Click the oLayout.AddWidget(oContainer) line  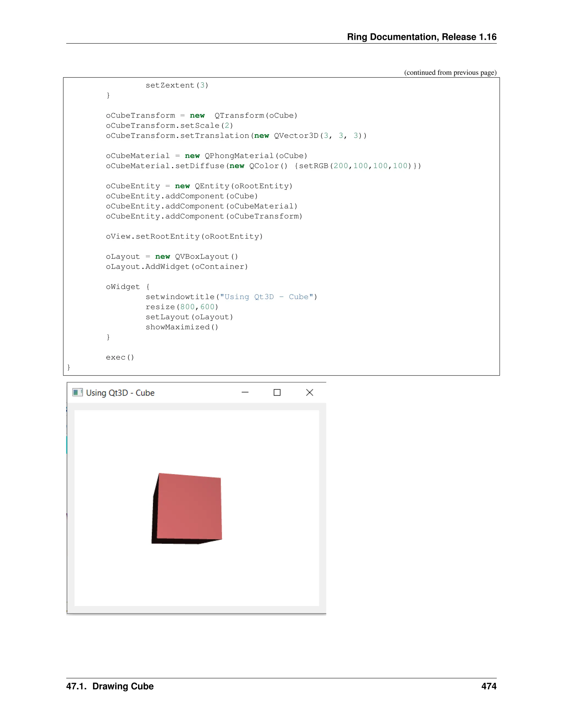pyautogui.click(x=177, y=267)
